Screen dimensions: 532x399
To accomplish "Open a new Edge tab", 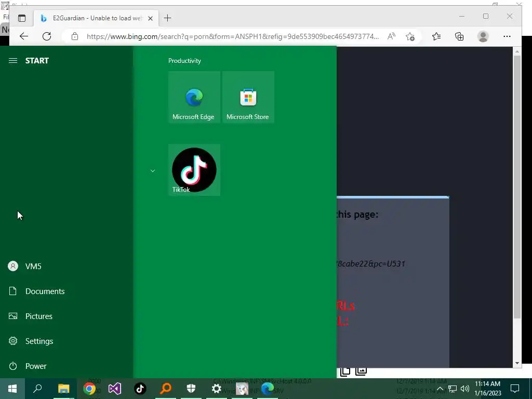I will tap(168, 18).
